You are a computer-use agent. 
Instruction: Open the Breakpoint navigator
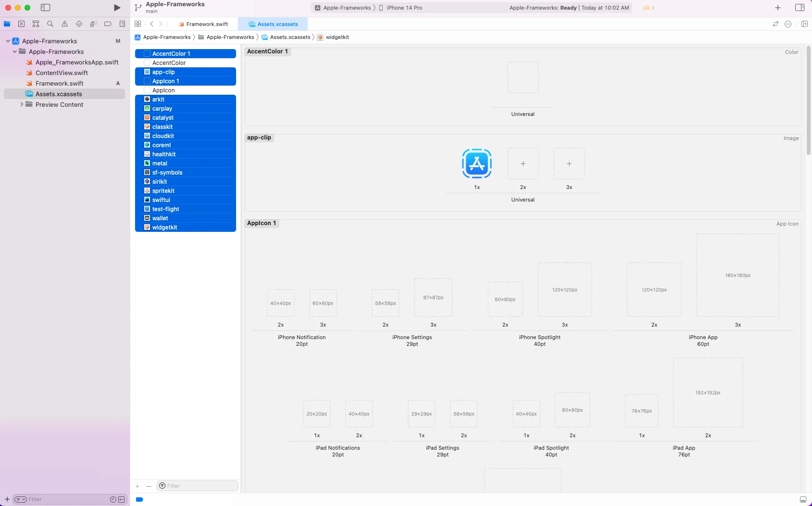108,24
